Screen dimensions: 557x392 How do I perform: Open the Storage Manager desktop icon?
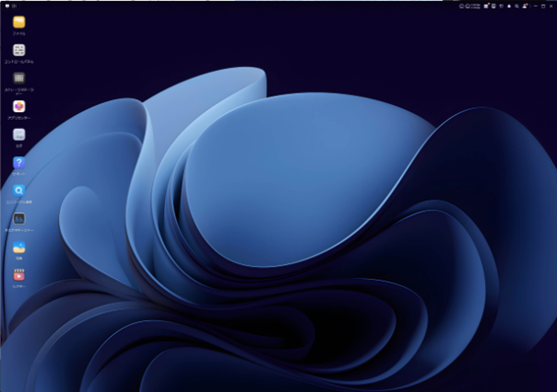pos(19,79)
